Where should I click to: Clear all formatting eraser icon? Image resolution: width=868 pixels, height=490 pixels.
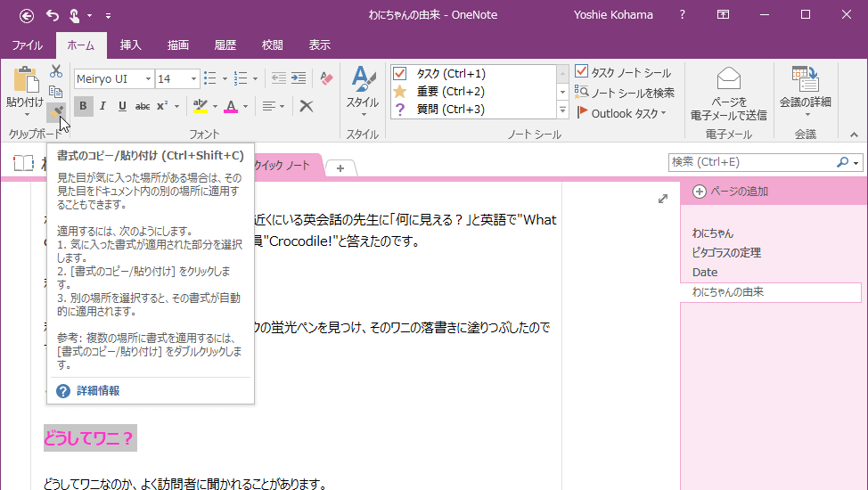[326, 78]
